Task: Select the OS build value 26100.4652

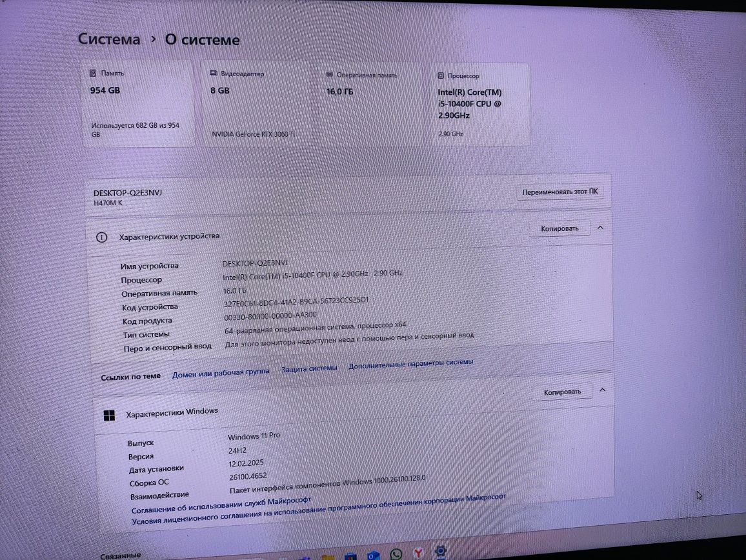Action: (x=248, y=476)
